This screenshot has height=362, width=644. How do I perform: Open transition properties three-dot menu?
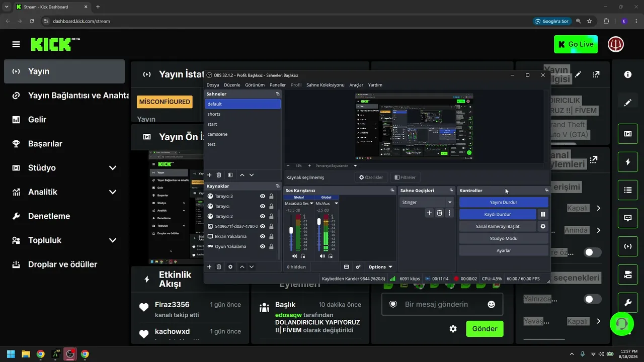pos(449,213)
